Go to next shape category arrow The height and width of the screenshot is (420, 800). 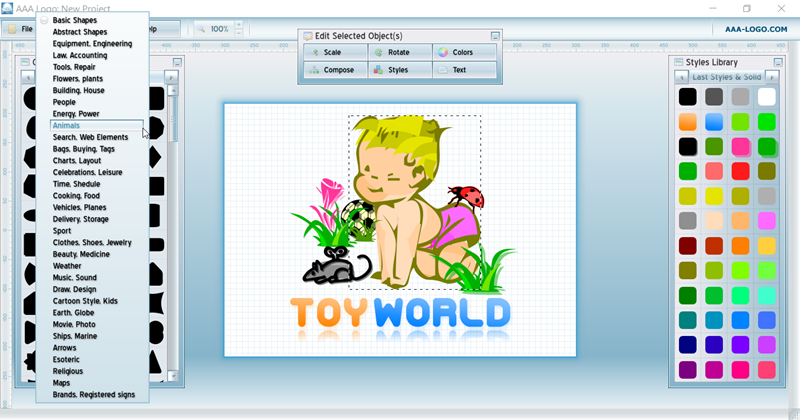click(x=171, y=78)
